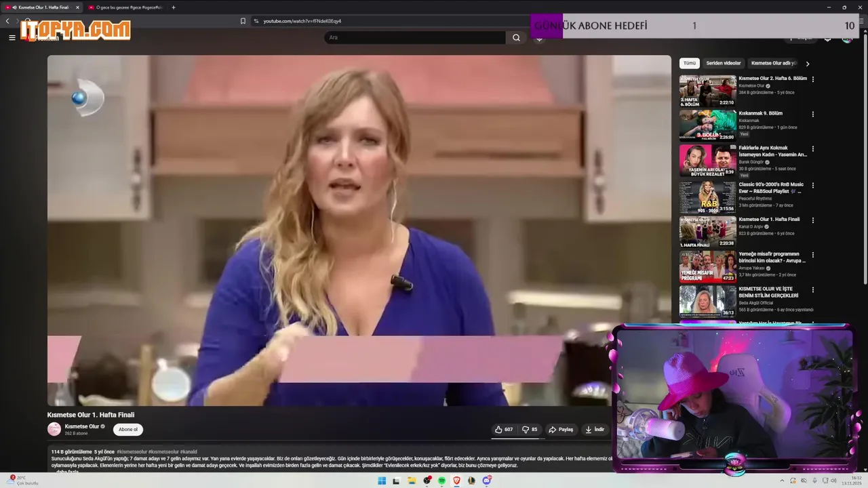This screenshot has width=868, height=488.
Task: Open YouTube notifications bell icon
Action: pos(827,38)
